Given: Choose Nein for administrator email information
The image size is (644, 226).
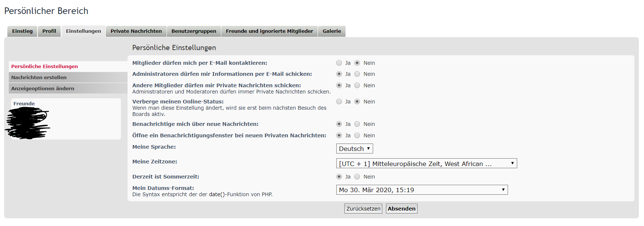Looking at the screenshot, I should pyautogui.click(x=357, y=74).
